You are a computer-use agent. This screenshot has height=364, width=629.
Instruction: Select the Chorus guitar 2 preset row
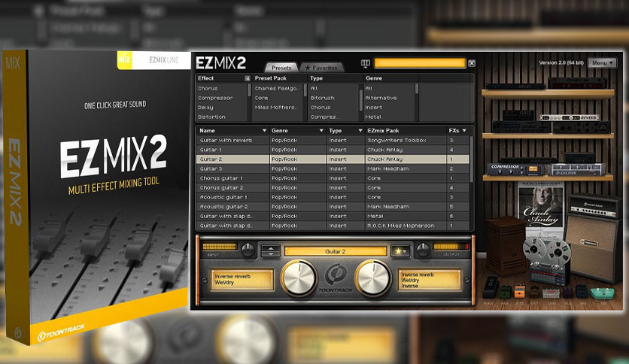(333, 187)
